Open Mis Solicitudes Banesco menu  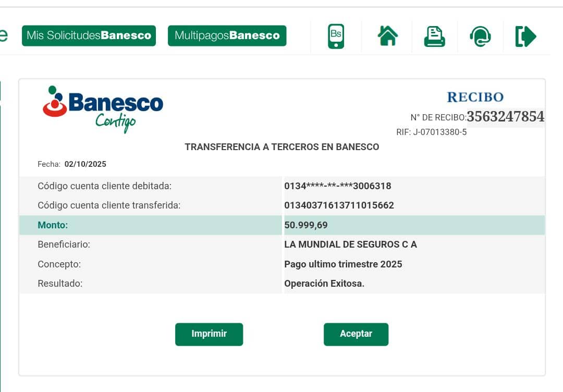(x=89, y=36)
